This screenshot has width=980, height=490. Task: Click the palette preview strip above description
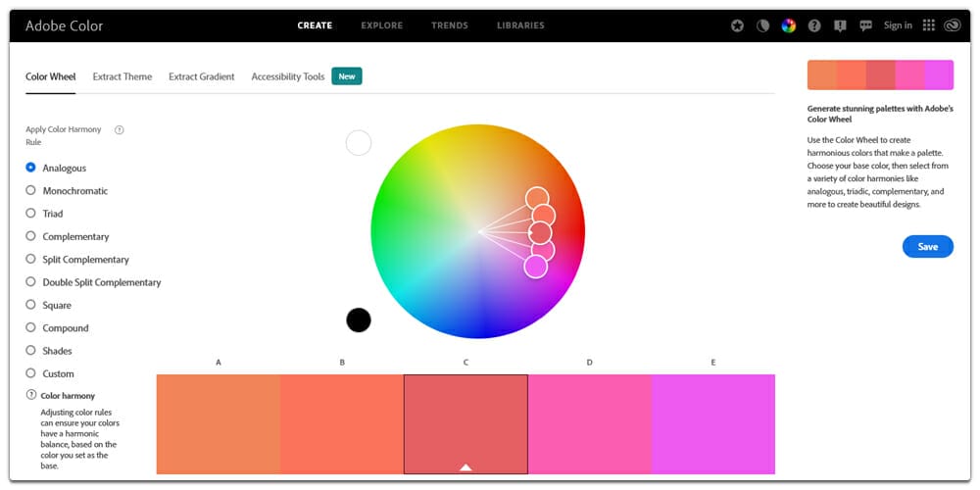pyautogui.click(x=880, y=75)
